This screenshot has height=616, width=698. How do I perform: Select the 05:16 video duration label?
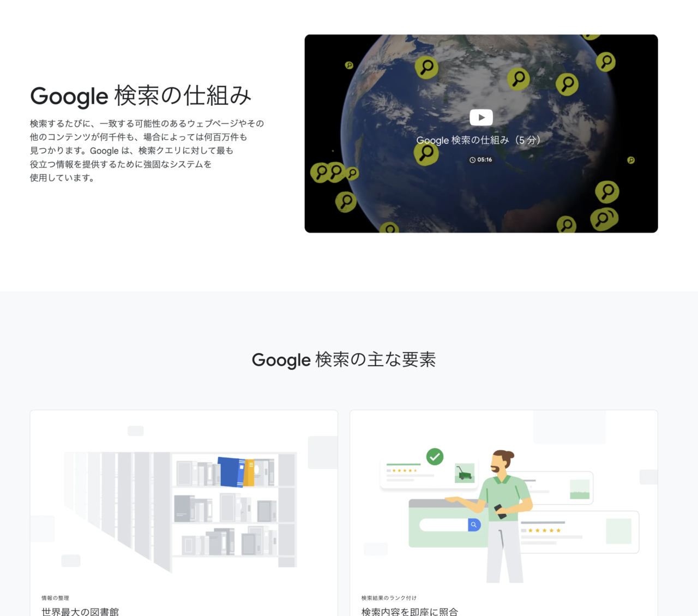point(484,160)
